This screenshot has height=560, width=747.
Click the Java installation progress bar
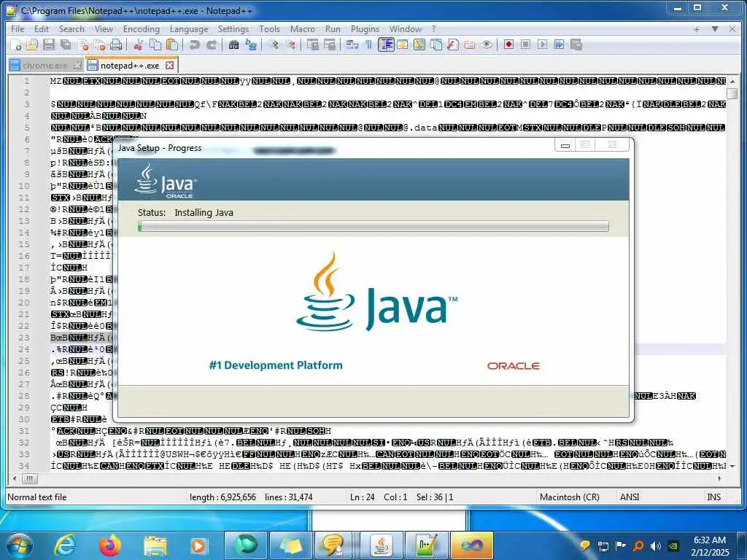coord(373,226)
